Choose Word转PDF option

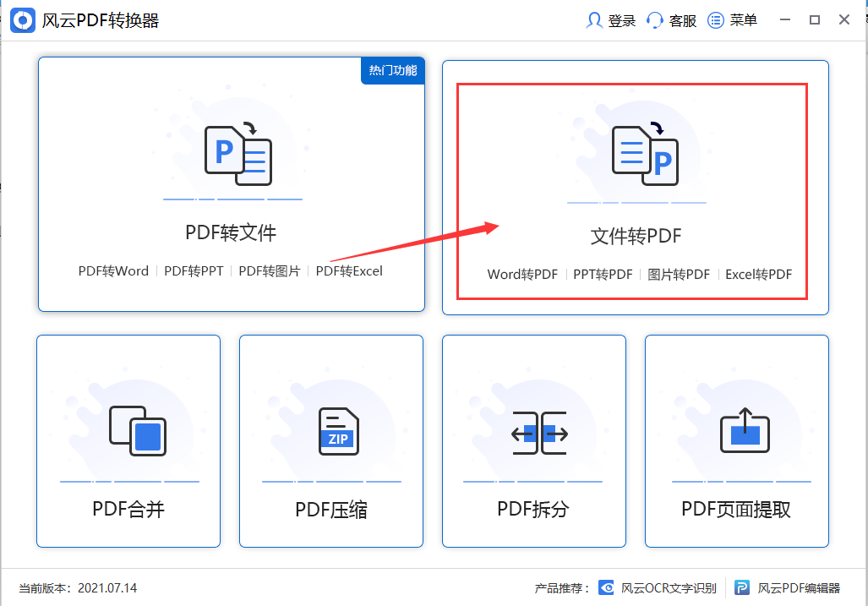coord(522,275)
